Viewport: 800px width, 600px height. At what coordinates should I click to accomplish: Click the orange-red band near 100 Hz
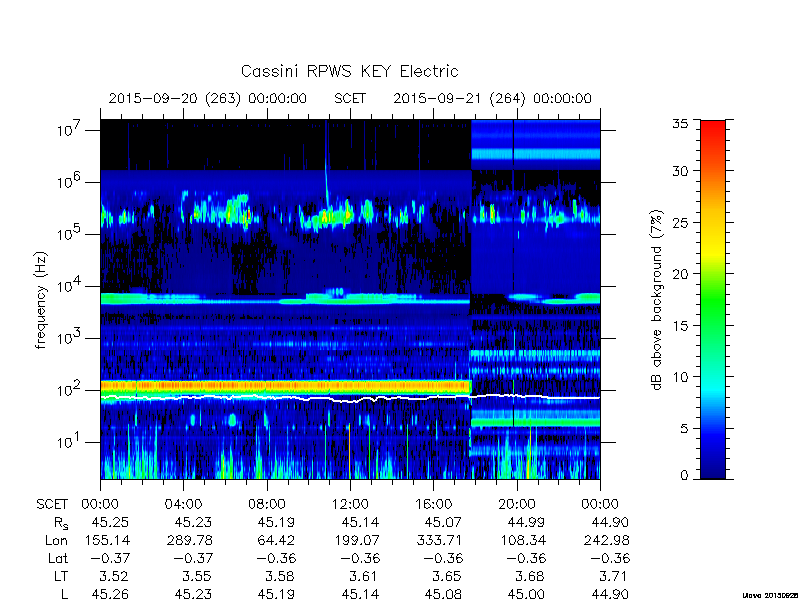pyautogui.click(x=285, y=386)
